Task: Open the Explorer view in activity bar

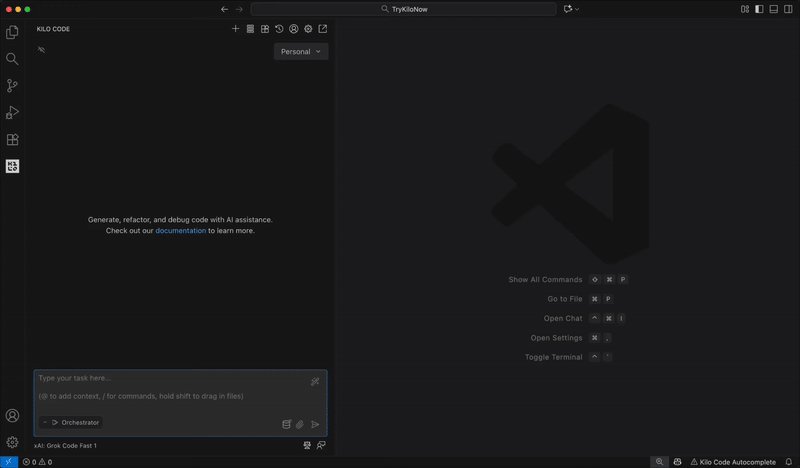Action: point(12,32)
